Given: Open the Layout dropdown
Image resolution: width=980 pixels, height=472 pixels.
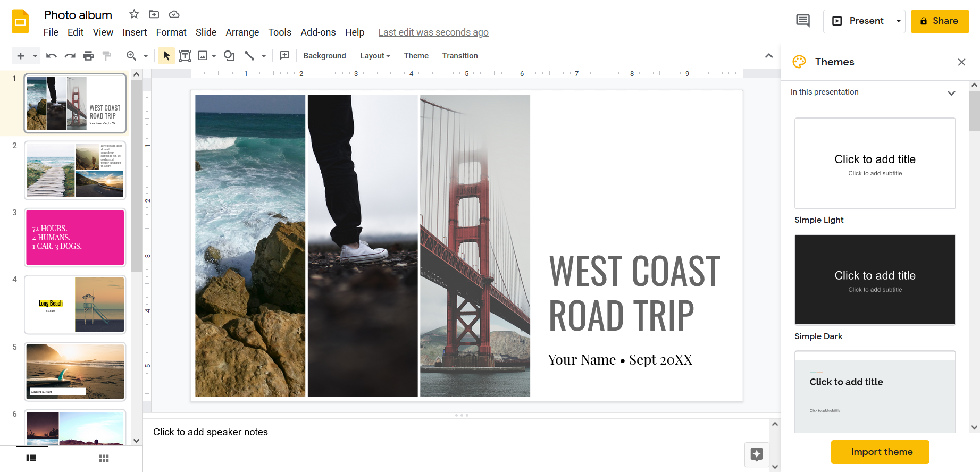Looking at the screenshot, I should pyautogui.click(x=375, y=56).
